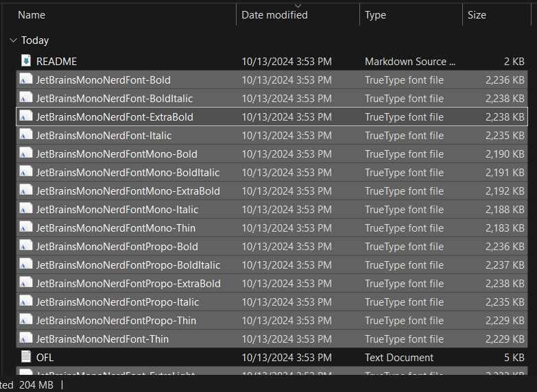Click the README markdown file icon
This screenshot has height=392, width=537.
tap(26, 62)
